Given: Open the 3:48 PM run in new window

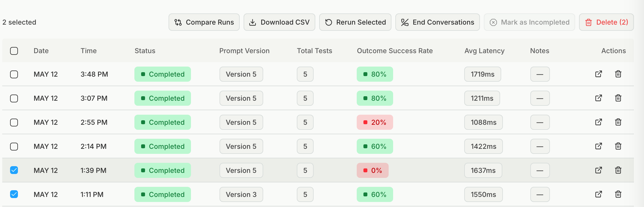Looking at the screenshot, I should point(598,74).
